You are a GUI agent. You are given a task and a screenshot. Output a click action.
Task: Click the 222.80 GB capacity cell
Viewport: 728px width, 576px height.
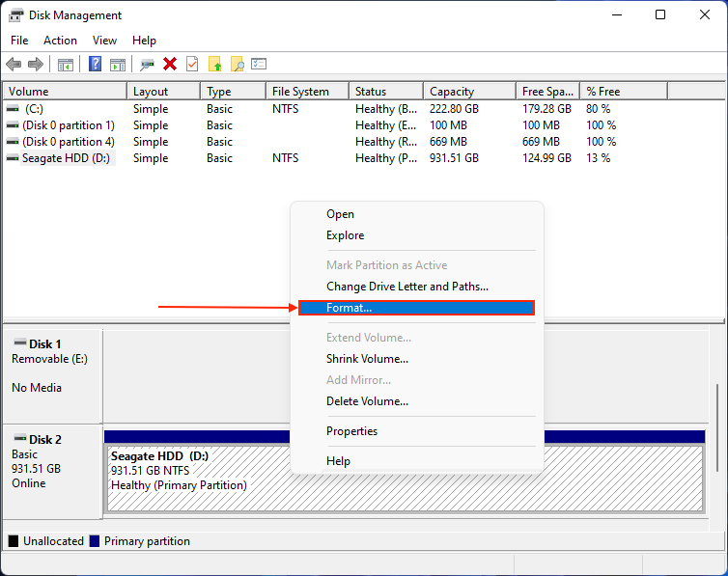coord(454,109)
